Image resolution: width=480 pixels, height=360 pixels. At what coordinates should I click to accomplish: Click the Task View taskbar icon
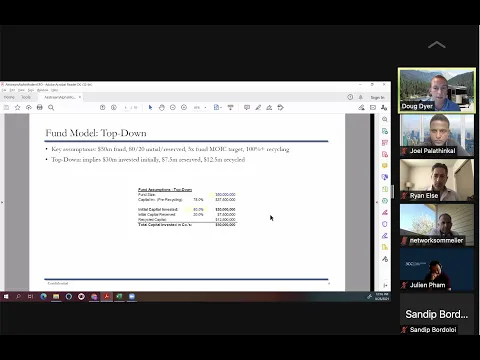point(30,296)
